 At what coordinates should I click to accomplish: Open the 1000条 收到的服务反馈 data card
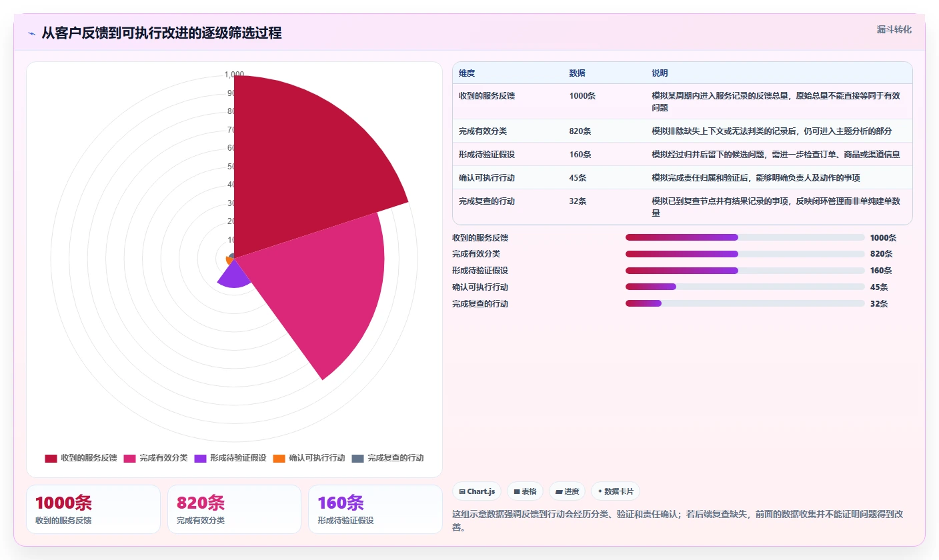coord(93,509)
